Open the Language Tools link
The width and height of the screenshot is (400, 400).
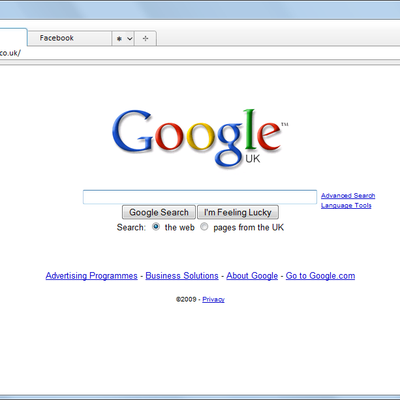(346, 206)
